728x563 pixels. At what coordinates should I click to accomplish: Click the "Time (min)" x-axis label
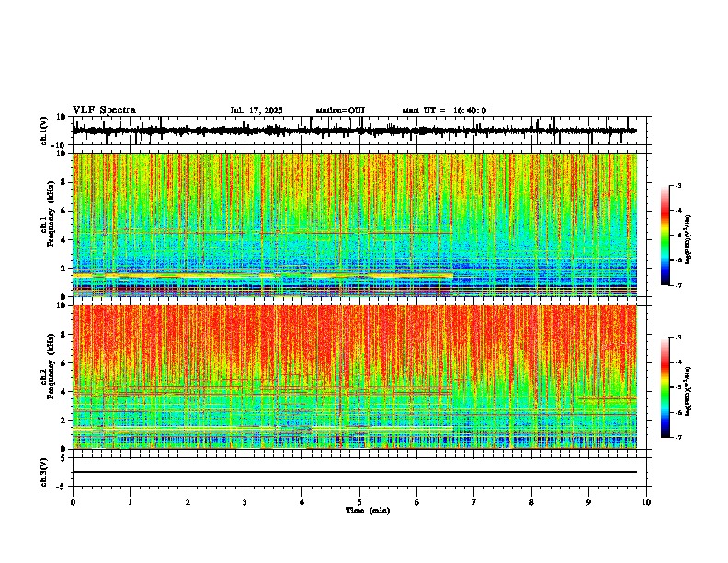pyautogui.click(x=368, y=511)
